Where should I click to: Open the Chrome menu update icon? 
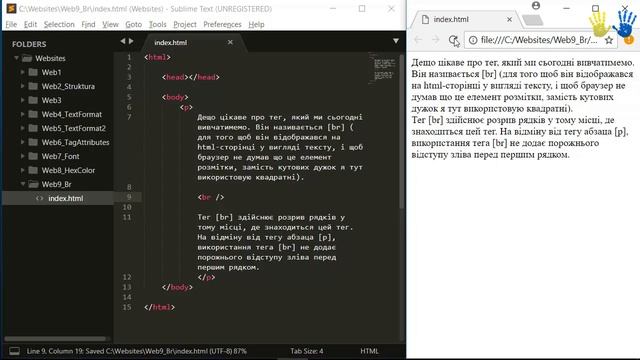pos(629,40)
